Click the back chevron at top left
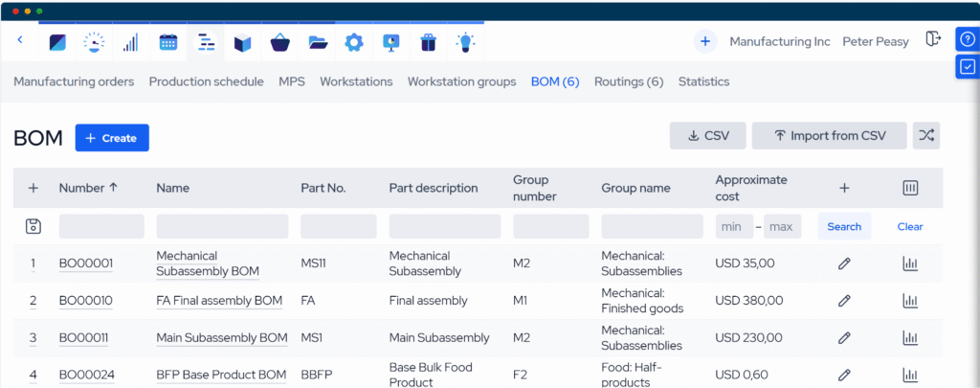Screen dimensions: 980x388 [x=20, y=40]
